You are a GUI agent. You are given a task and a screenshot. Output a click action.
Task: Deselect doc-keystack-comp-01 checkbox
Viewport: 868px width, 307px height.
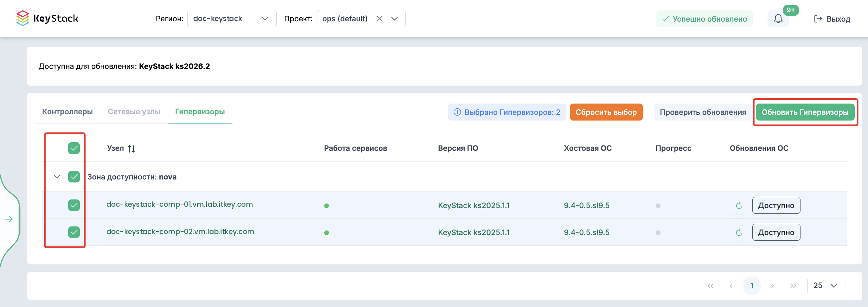pyautogui.click(x=74, y=205)
